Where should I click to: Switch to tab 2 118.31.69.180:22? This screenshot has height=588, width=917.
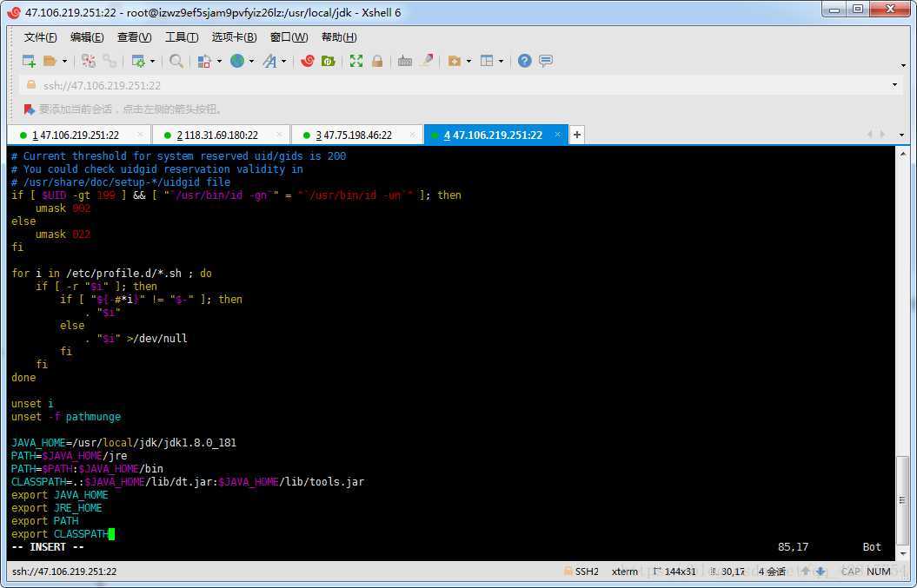[217, 135]
